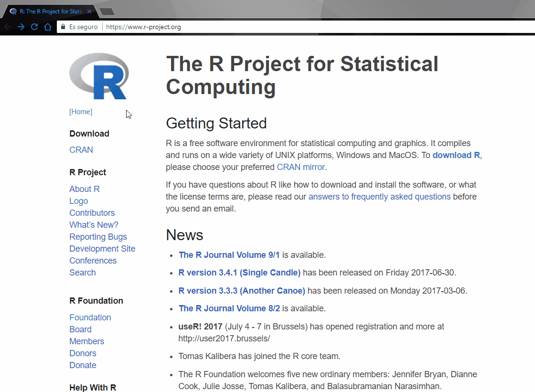Click the 'Getting Started' heading
Screen dimensions: 535x392
tap(216, 124)
